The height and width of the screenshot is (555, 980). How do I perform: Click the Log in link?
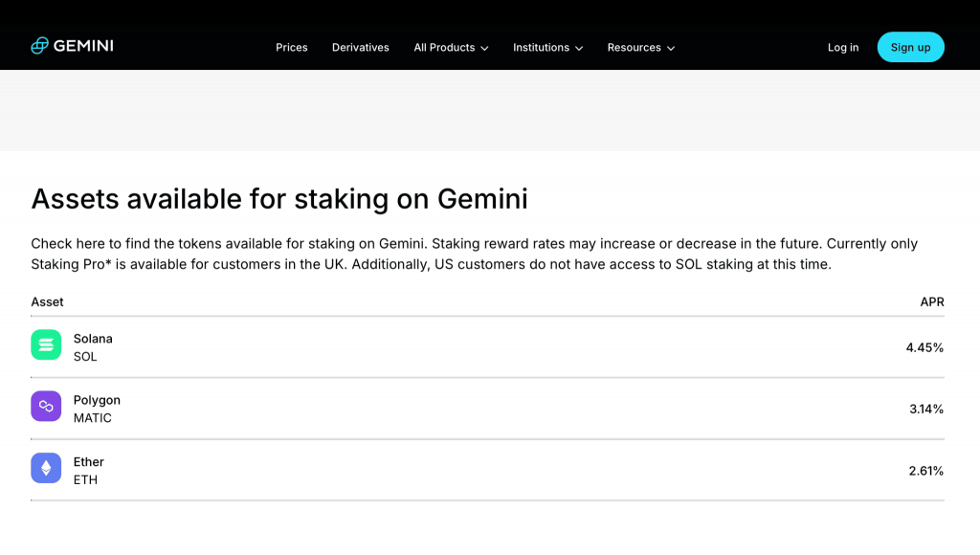pos(843,48)
